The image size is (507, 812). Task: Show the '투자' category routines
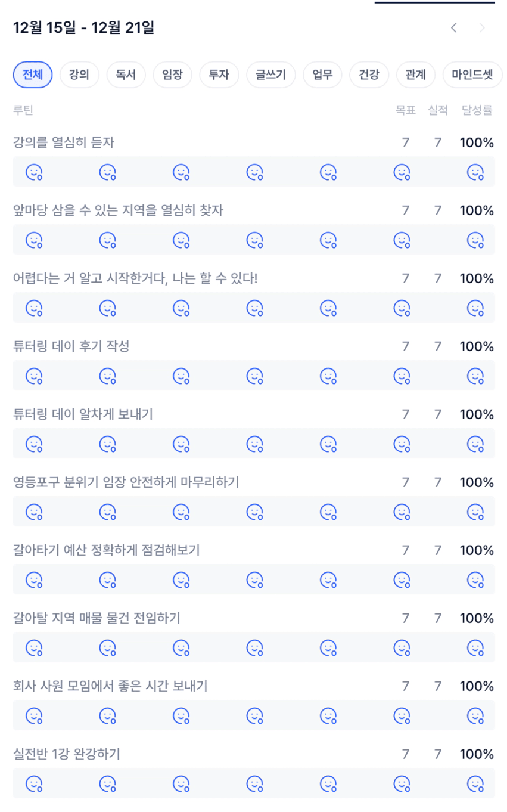point(219,75)
